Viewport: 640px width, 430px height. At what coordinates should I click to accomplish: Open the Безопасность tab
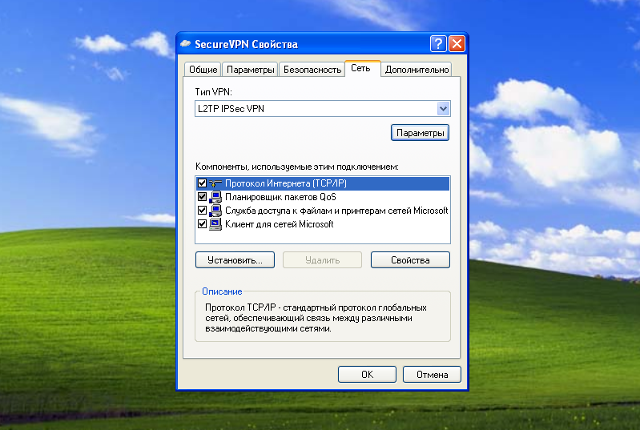pyautogui.click(x=312, y=69)
